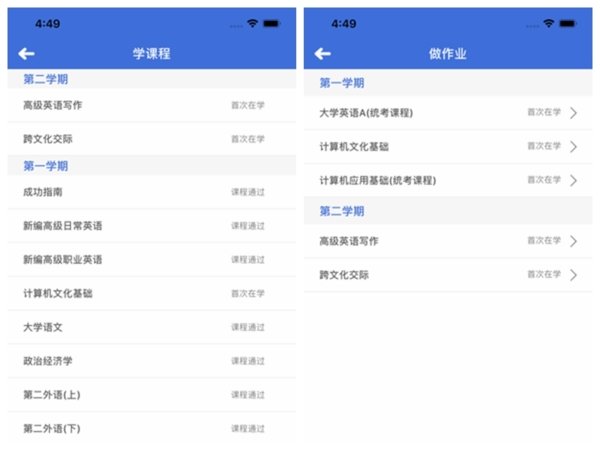Tap 课程通过 status of 大学语文

tap(248, 327)
